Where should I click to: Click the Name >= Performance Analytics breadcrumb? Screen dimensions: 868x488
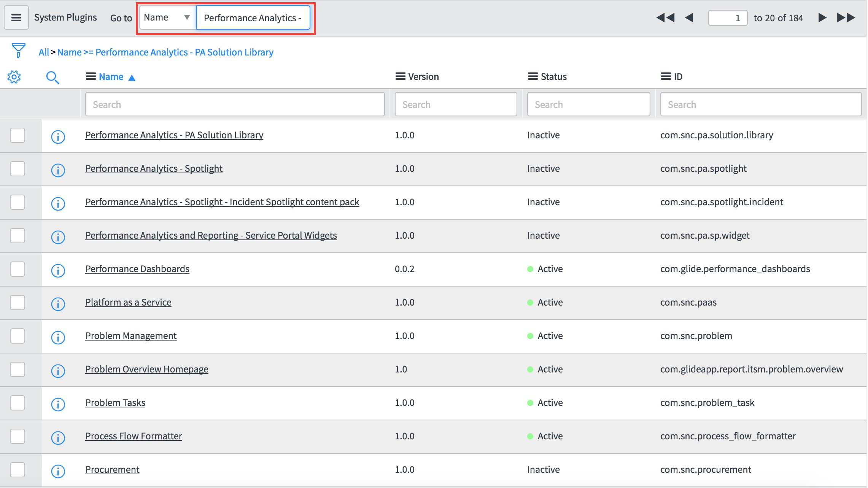pos(165,52)
